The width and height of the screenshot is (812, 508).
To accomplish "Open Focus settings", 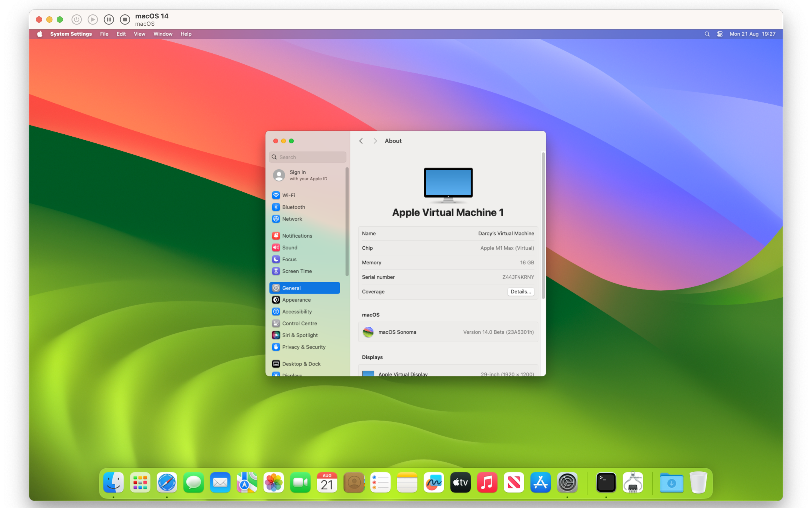I will pos(305,259).
